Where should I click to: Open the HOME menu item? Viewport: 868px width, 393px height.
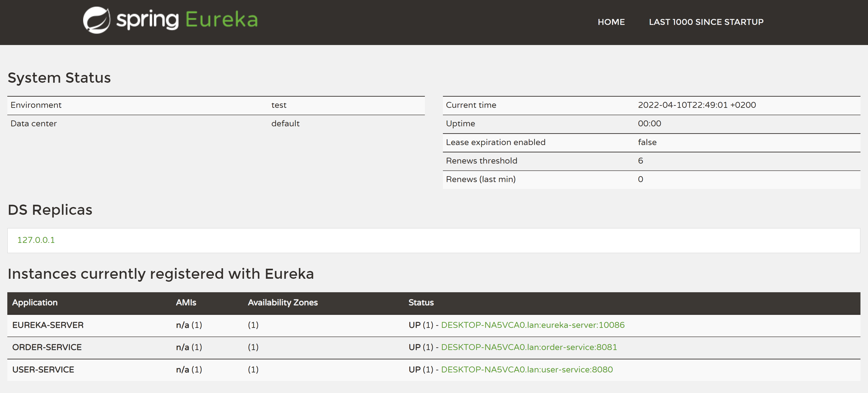point(611,22)
